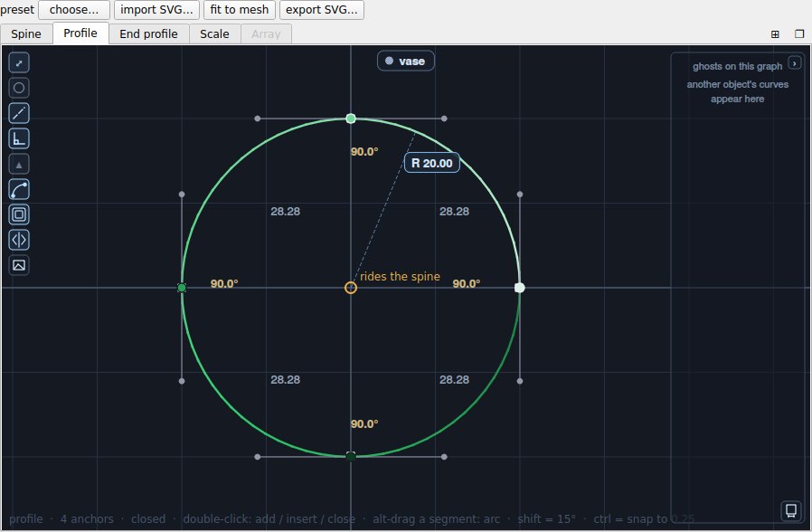
Task: Click the import SVG... button
Action: click(x=156, y=10)
